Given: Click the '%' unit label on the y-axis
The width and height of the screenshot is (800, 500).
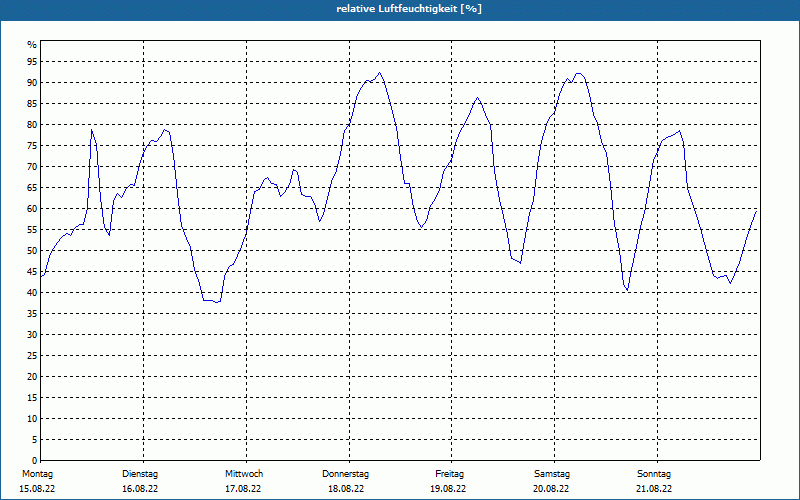Looking at the screenshot, I should pos(32,45).
